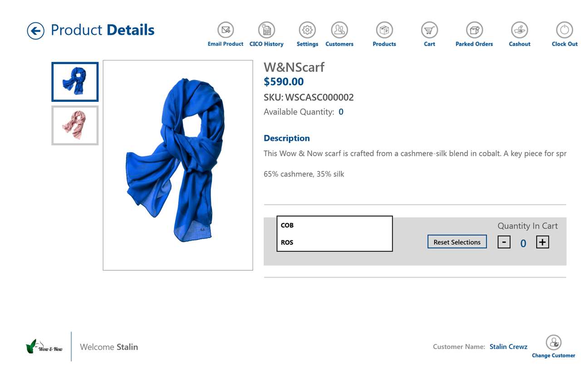
Task: Open the Customers icon
Action: (339, 30)
